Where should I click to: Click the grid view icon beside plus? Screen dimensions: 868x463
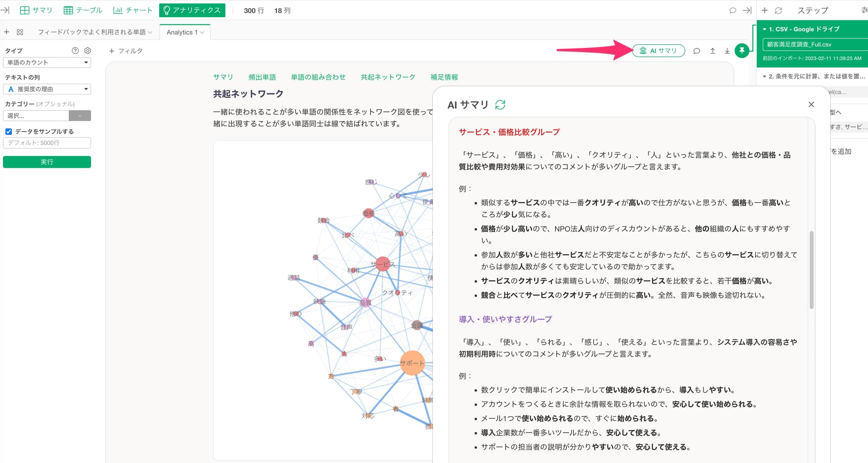[x=20, y=32]
